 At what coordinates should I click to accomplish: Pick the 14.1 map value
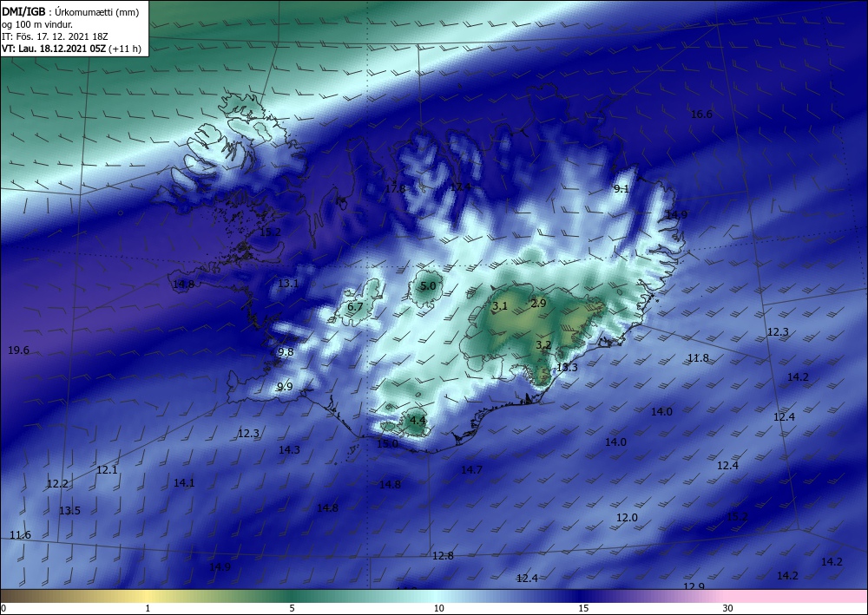(184, 483)
